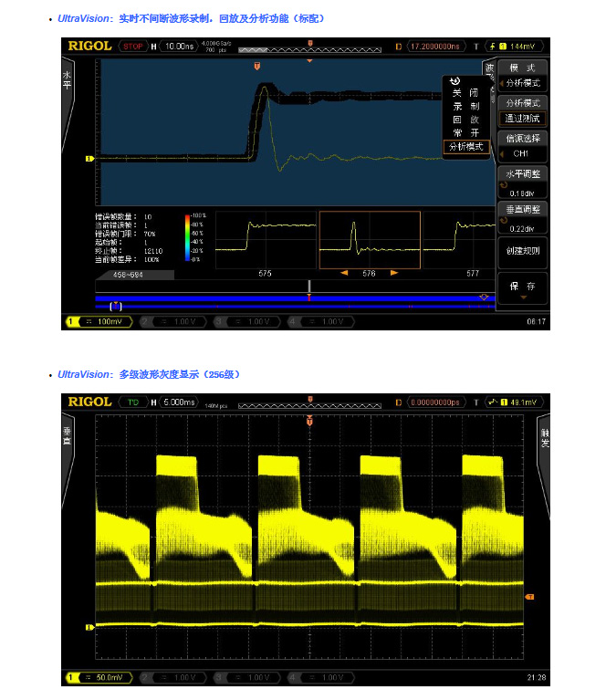Toggle channel 2 on the bottom scope

[172, 677]
